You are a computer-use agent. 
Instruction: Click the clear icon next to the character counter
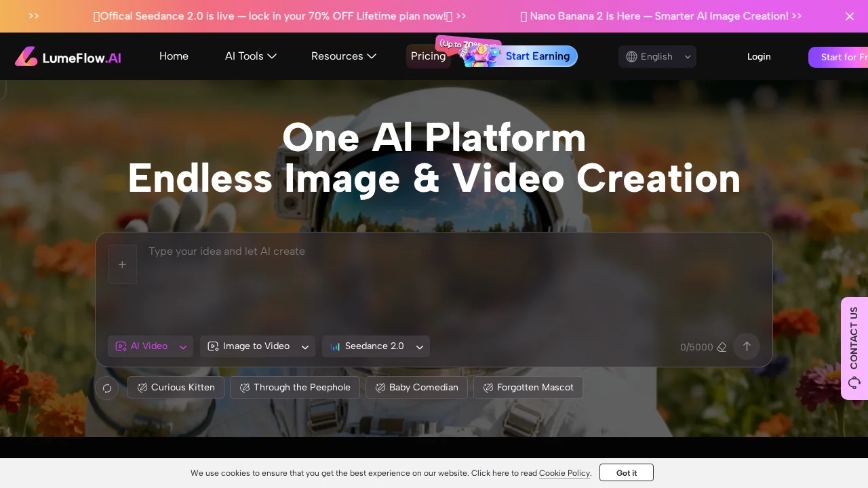coord(722,347)
